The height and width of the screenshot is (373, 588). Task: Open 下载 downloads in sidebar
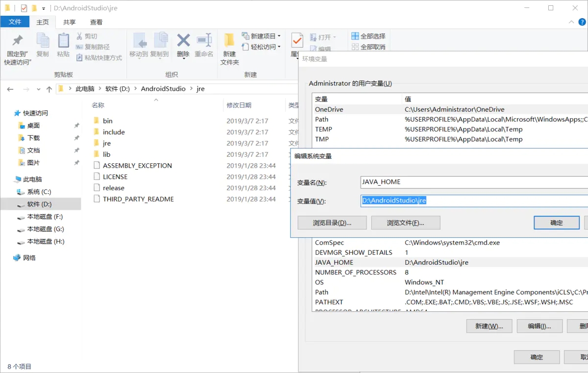(33, 138)
